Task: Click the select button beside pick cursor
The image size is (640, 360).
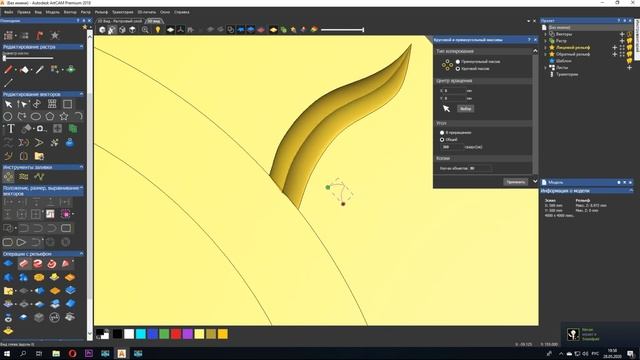Action: tap(465, 109)
